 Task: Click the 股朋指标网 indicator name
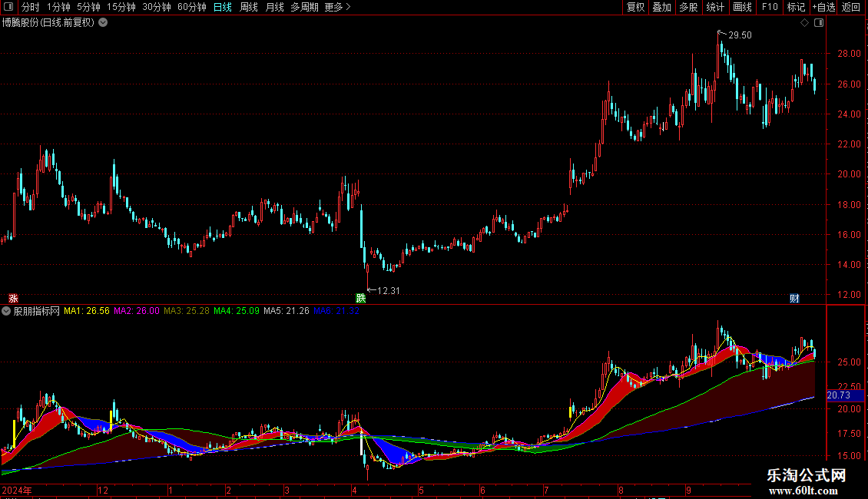point(37,311)
